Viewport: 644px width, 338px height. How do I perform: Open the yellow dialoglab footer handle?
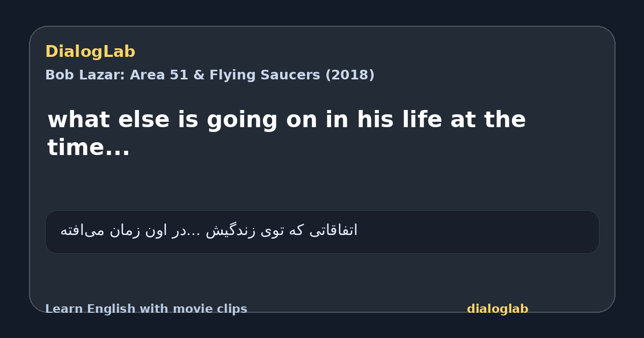497,309
